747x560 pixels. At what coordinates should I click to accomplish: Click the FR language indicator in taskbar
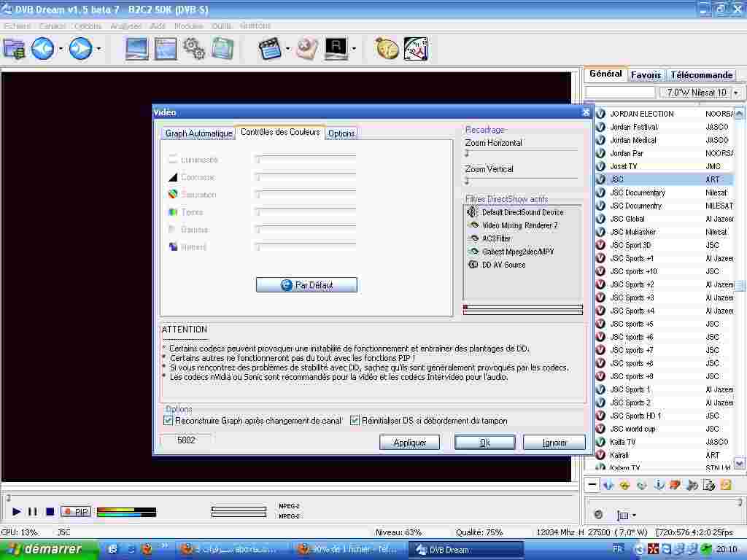pos(617,549)
